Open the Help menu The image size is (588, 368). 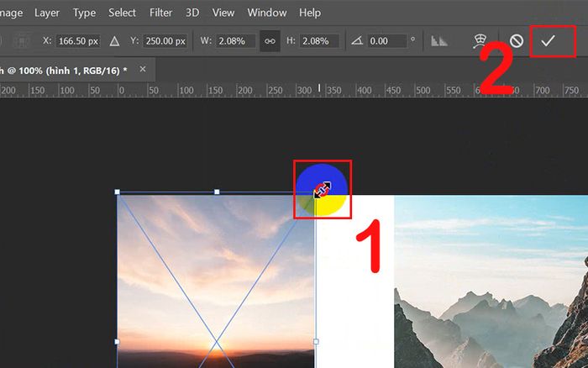pos(310,13)
